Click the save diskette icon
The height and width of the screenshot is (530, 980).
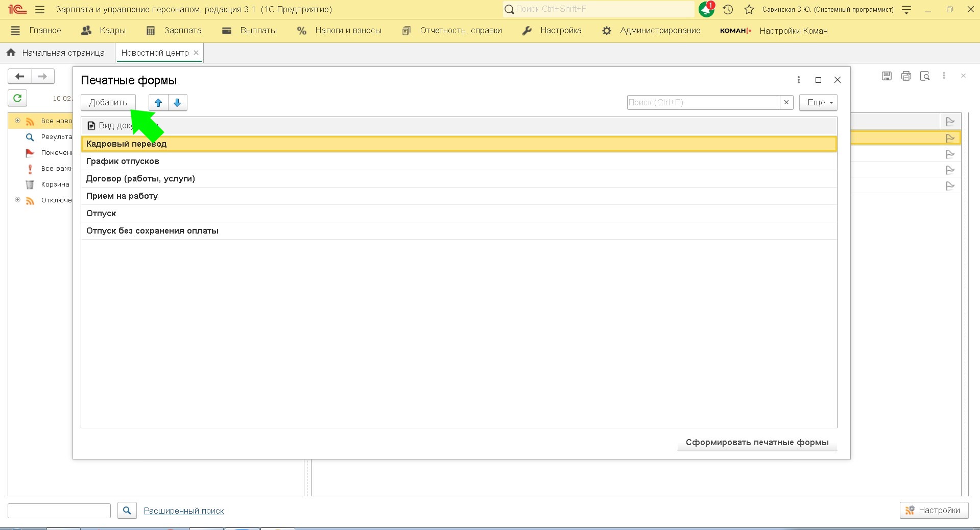coord(887,76)
